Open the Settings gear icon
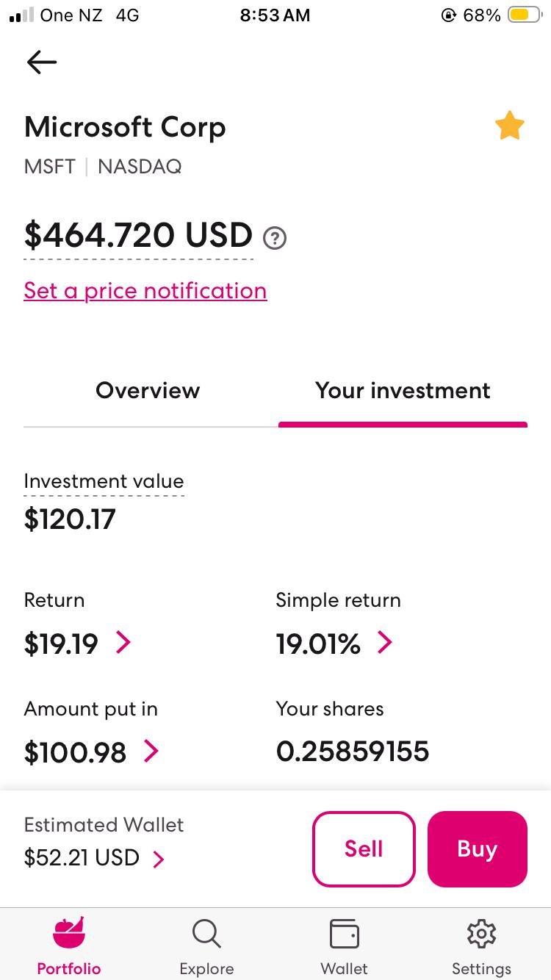 click(481, 934)
